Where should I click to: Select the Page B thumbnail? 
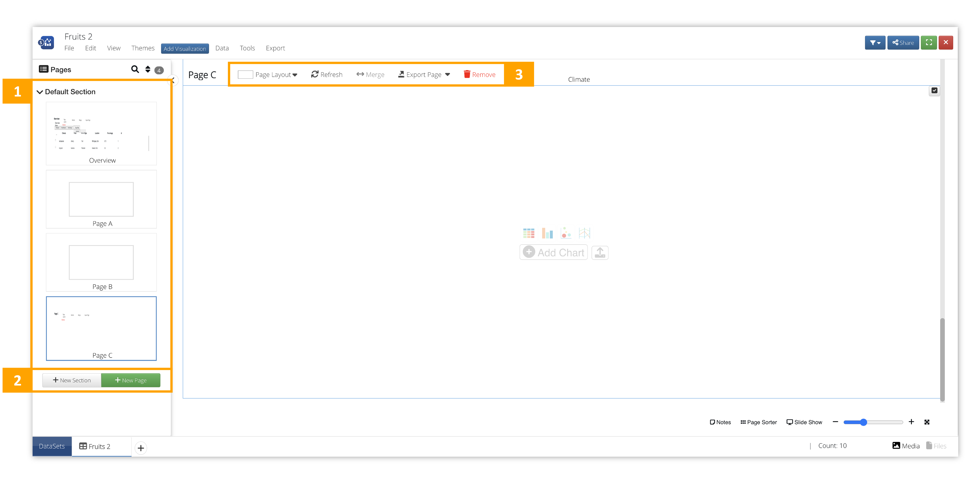click(101, 262)
